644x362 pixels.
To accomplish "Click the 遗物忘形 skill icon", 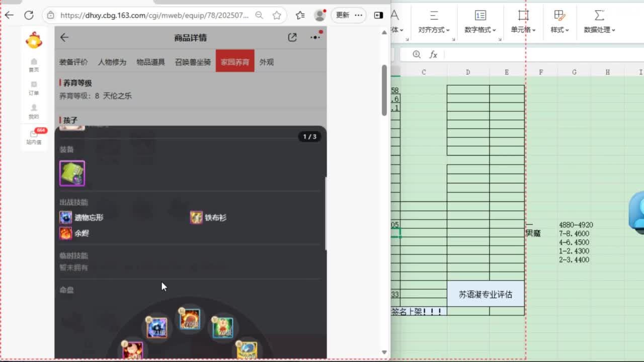I will click(66, 217).
